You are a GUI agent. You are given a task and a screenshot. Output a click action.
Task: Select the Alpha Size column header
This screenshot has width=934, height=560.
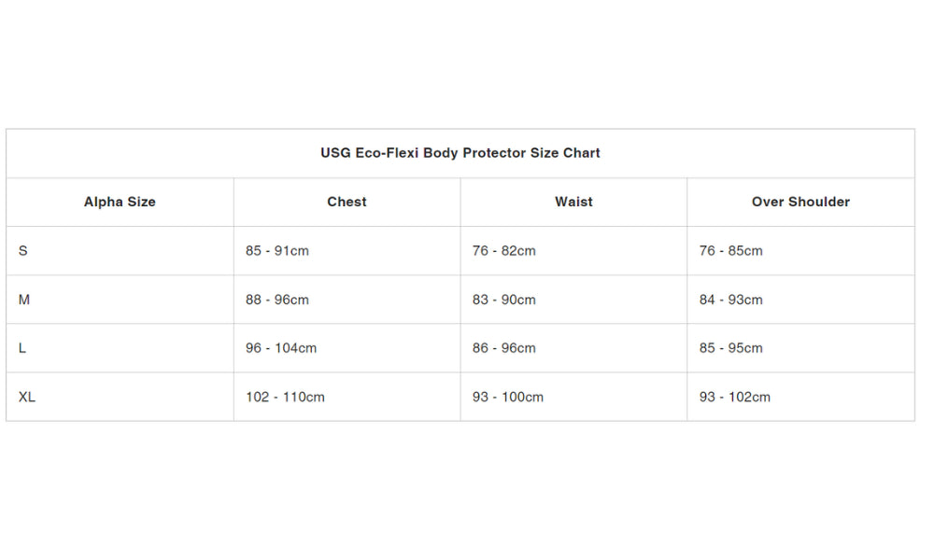pos(120,202)
